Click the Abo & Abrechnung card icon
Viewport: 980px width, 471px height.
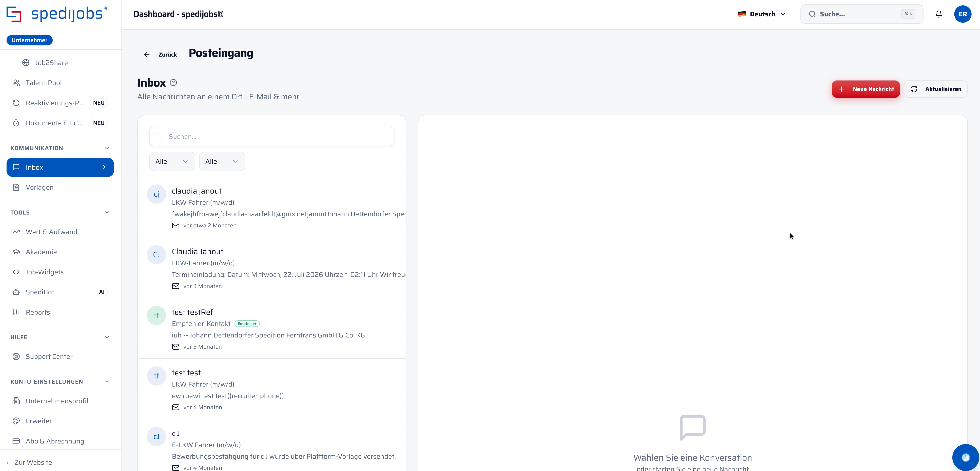click(x=16, y=441)
